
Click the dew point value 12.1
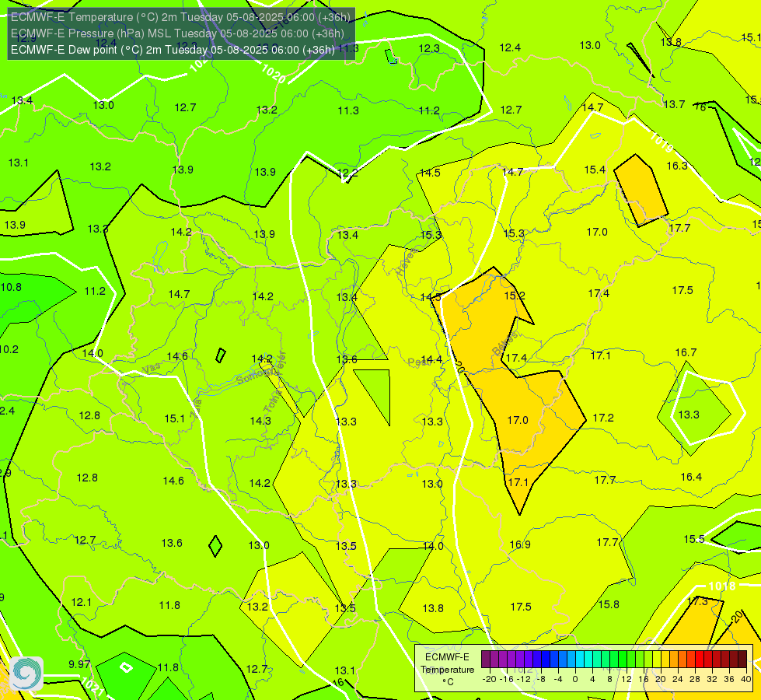(x=82, y=602)
